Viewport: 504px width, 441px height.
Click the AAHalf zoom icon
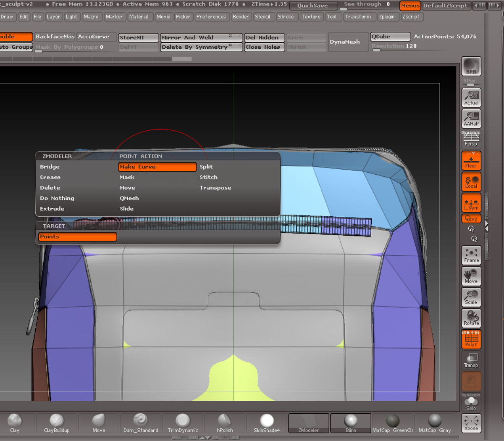tap(471, 119)
